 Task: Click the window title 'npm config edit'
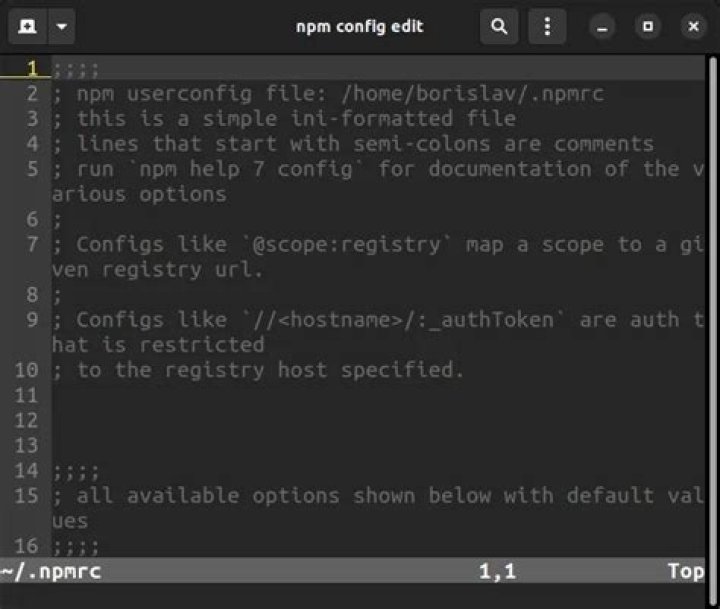[360, 26]
